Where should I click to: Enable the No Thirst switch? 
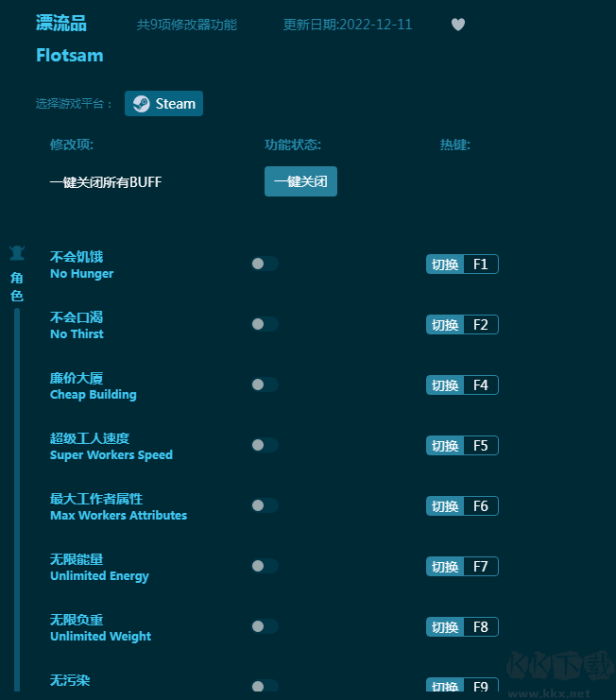point(265,324)
